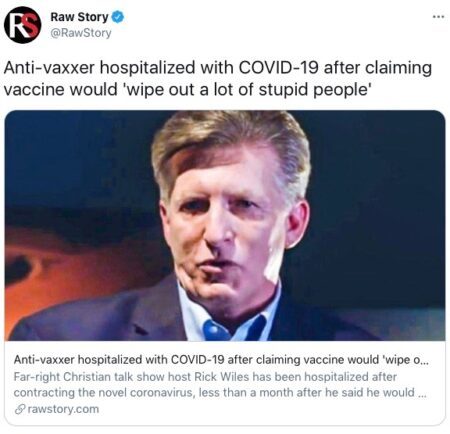Click the dark blue area right of the man
This screenshot has height=434, width=450.
click(x=377, y=200)
